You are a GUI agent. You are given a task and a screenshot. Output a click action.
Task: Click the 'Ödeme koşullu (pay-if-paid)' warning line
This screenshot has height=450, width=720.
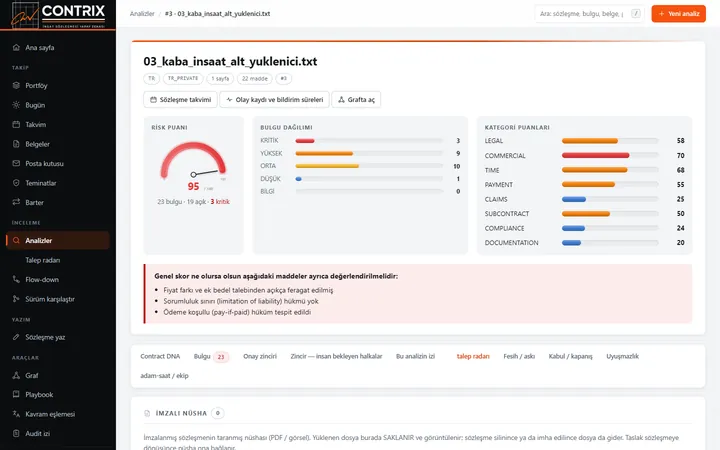pos(237,312)
